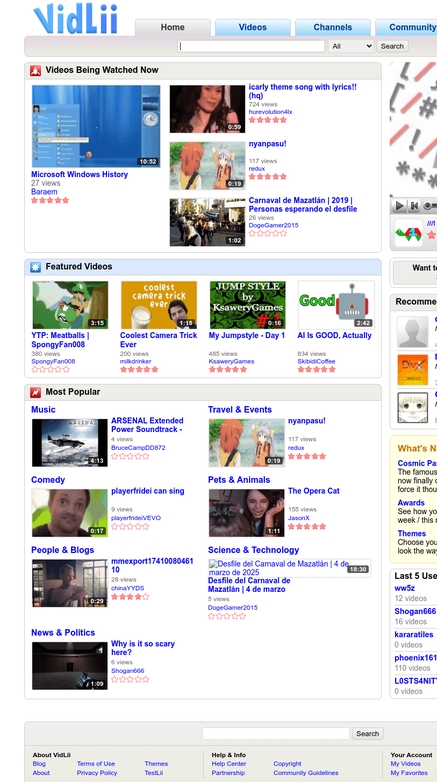
Task: Open the Why is it so scary here thumbnail
Action: click(x=70, y=666)
